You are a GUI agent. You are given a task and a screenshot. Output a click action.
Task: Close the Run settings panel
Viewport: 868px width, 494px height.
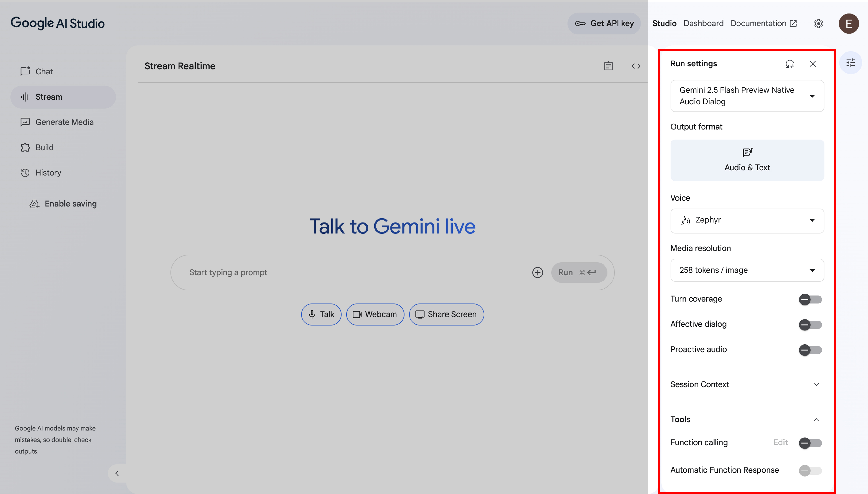point(813,64)
